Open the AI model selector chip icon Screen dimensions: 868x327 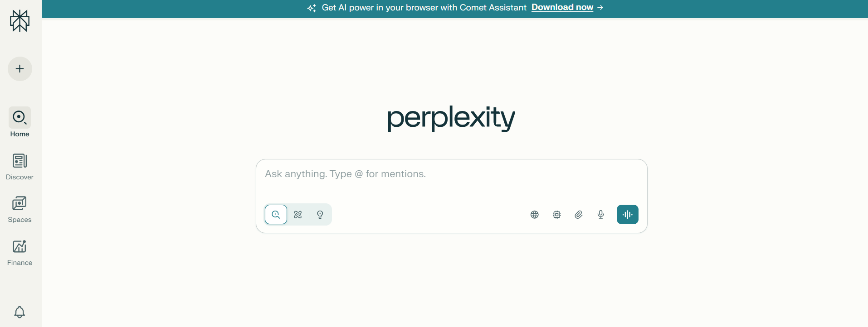(556, 214)
